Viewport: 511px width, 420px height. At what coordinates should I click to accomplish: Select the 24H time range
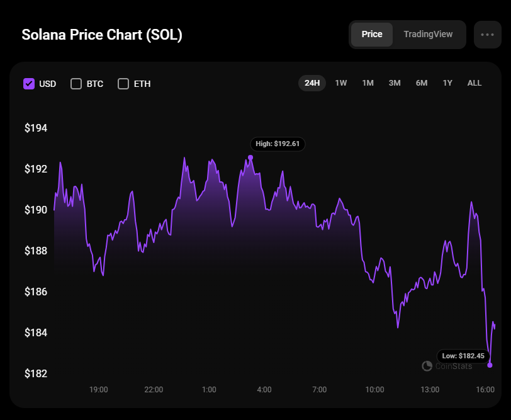coord(312,83)
